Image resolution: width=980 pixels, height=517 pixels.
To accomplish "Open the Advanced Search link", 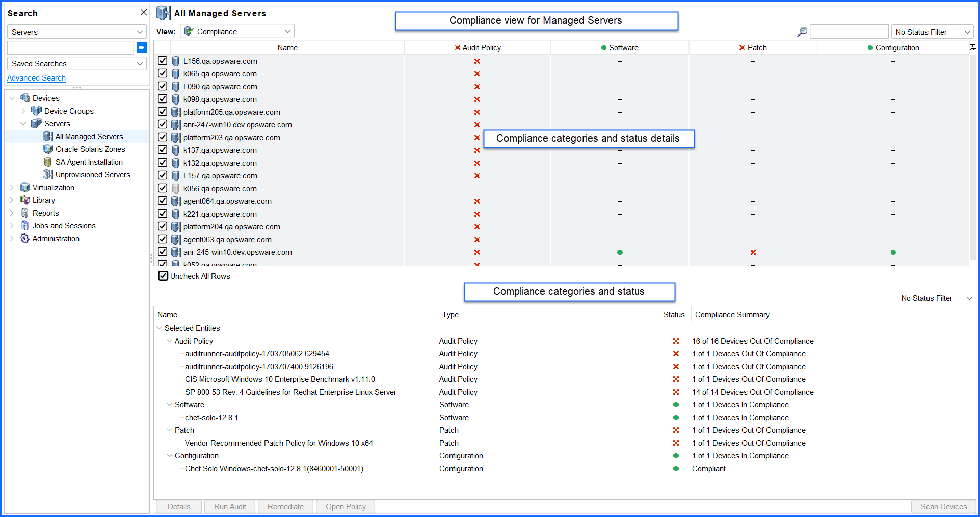I will [x=36, y=77].
